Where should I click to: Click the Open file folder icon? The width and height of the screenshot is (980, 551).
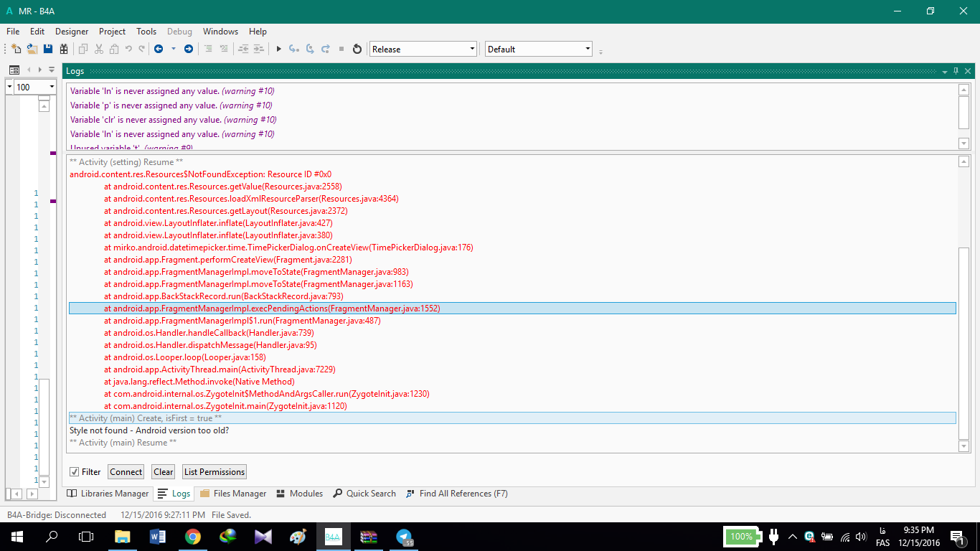point(32,49)
